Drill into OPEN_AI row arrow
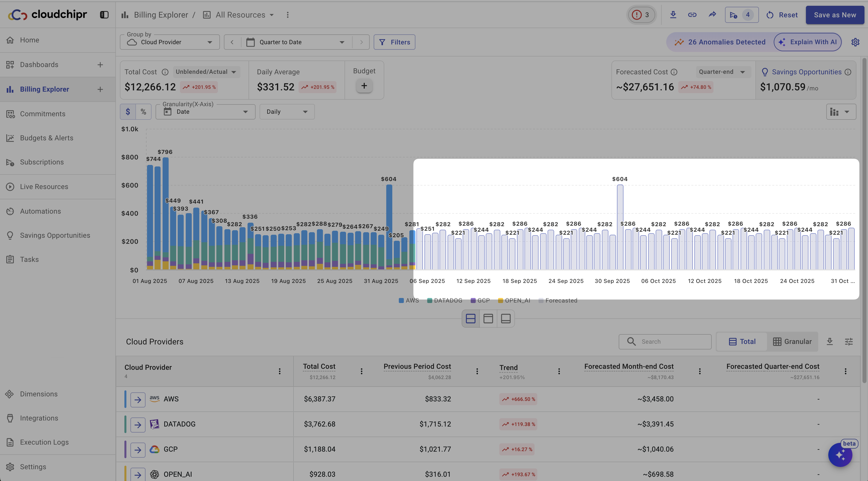Screen dimensions: 868x481 [138, 475]
